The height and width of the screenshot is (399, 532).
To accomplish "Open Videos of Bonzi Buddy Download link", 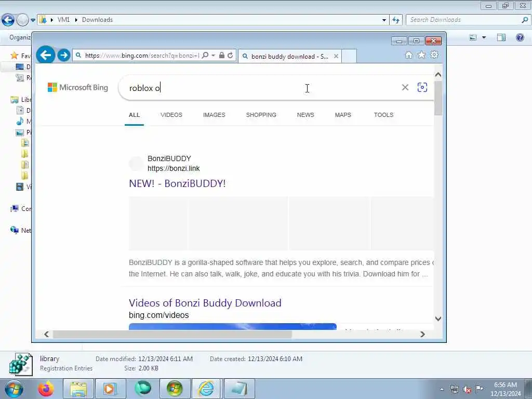I will tap(205, 303).
